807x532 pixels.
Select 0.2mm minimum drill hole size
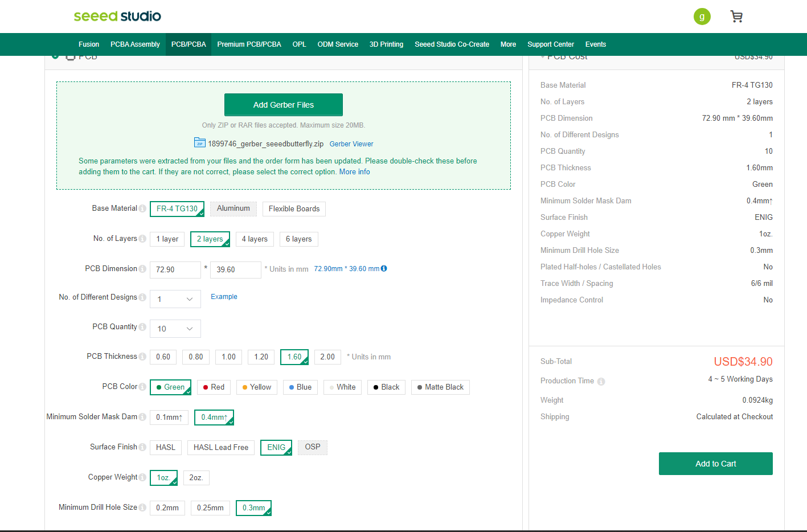[x=167, y=507]
